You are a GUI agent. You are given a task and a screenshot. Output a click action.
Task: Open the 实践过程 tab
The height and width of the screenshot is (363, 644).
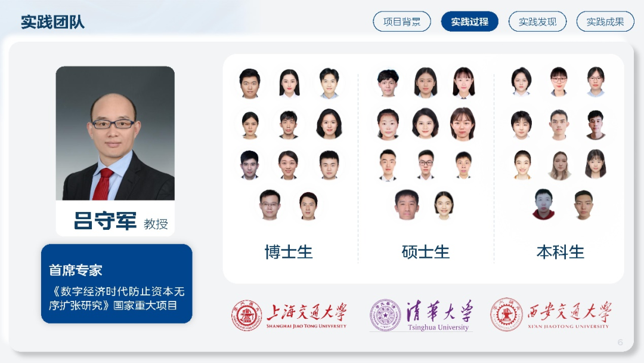[469, 21]
